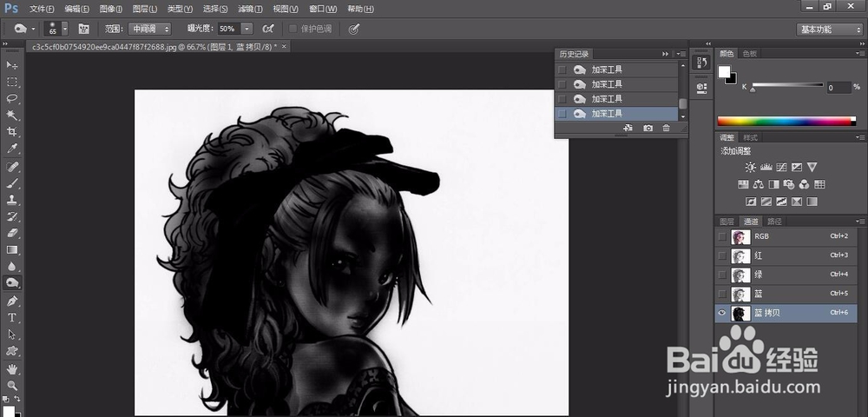
Task: Select the Brush tool
Action: point(11,182)
